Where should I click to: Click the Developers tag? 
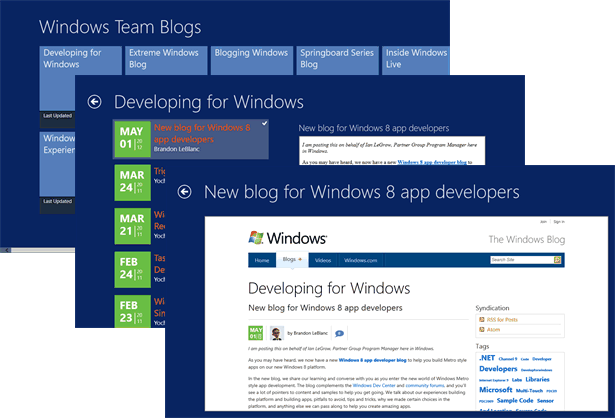(x=498, y=369)
